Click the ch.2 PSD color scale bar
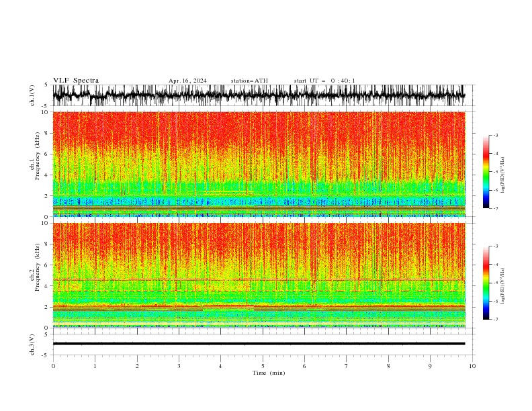 [x=486, y=283]
